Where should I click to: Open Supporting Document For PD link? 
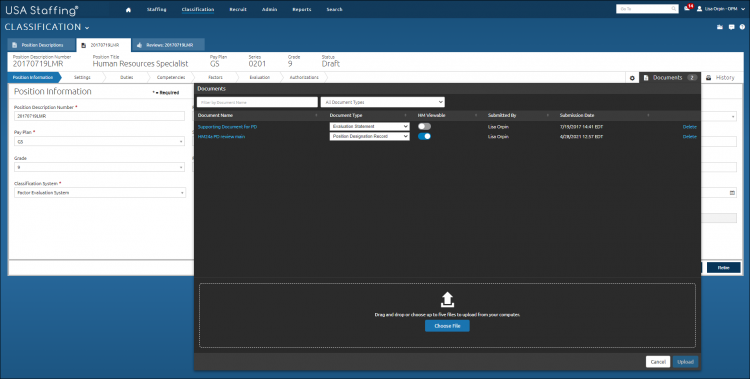pyautogui.click(x=228, y=127)
